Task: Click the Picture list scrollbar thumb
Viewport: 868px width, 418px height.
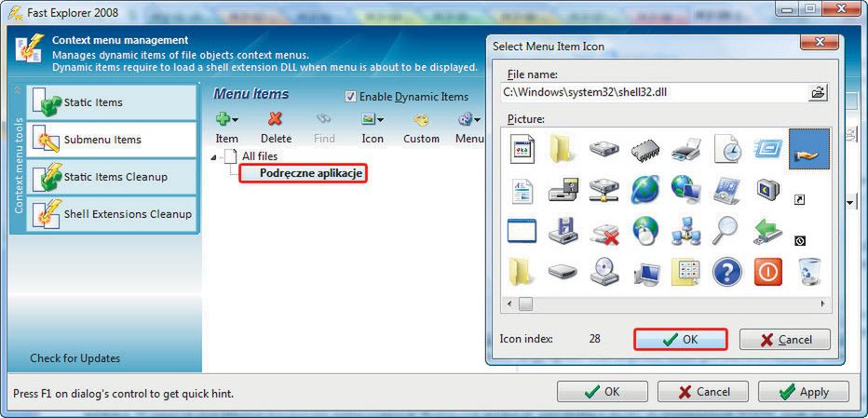Action: (x=525, y=303)
